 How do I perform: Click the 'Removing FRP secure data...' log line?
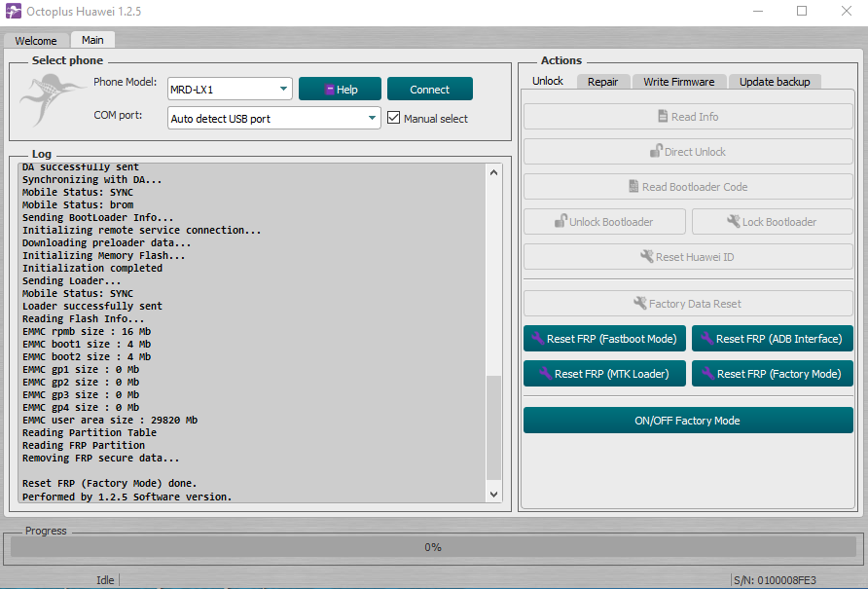[x=101, y=458]
